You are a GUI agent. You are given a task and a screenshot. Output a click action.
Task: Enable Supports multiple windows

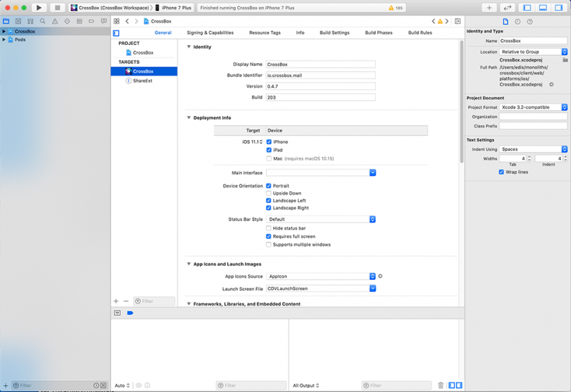[x=269, y=245]
